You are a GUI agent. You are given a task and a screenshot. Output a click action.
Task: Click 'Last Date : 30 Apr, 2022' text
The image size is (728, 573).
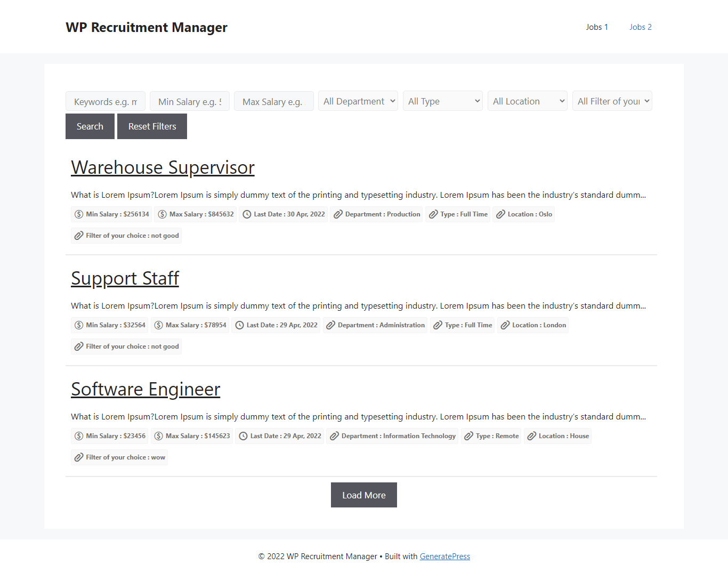289,214
